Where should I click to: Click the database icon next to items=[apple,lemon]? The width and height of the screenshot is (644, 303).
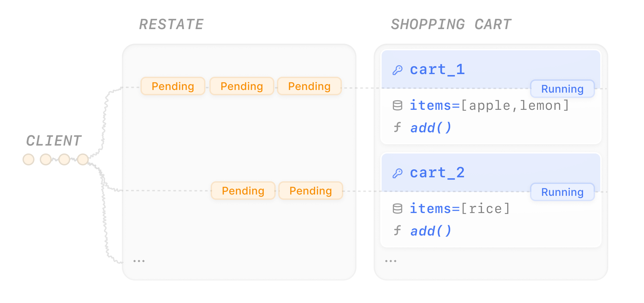click(397, 106)
